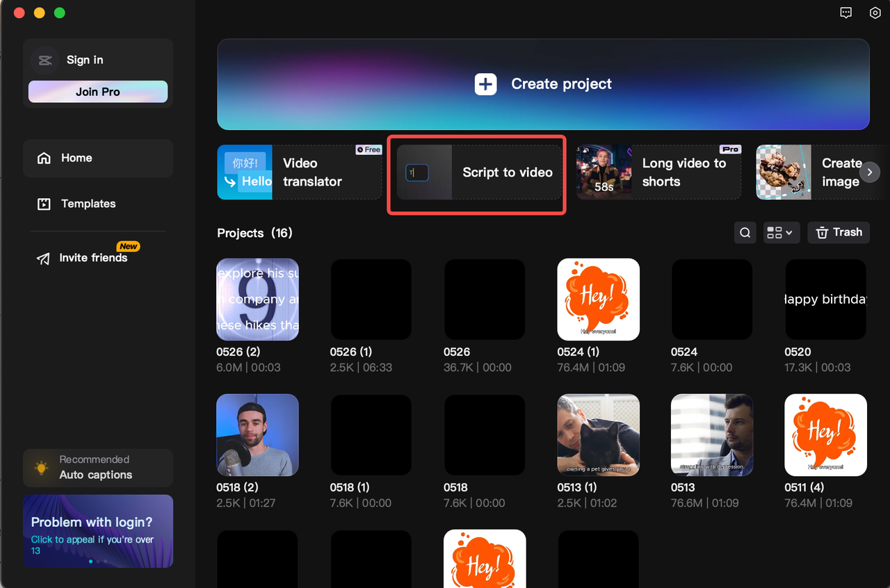
Task: Start a new project with Create project
Action: pos(543,84)
